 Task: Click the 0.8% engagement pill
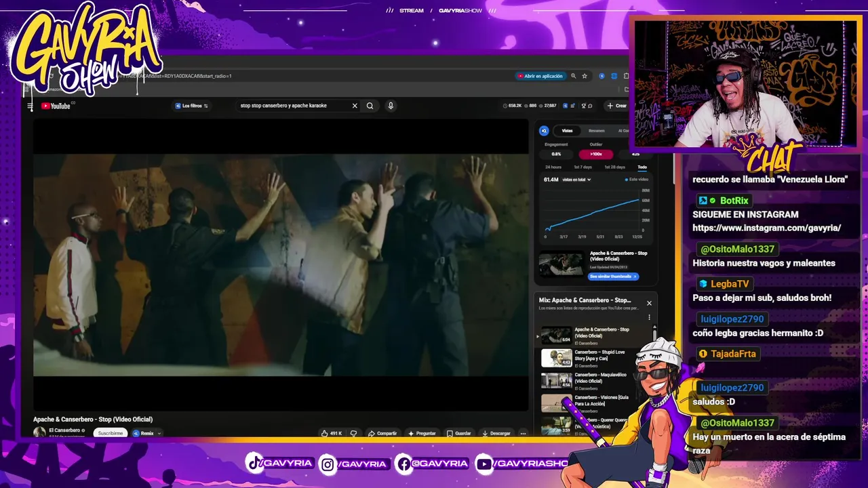click(557, 154)
